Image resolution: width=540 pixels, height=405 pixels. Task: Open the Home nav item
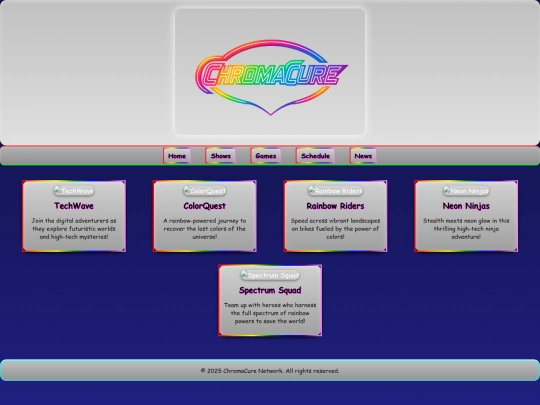tap(177, 156)
